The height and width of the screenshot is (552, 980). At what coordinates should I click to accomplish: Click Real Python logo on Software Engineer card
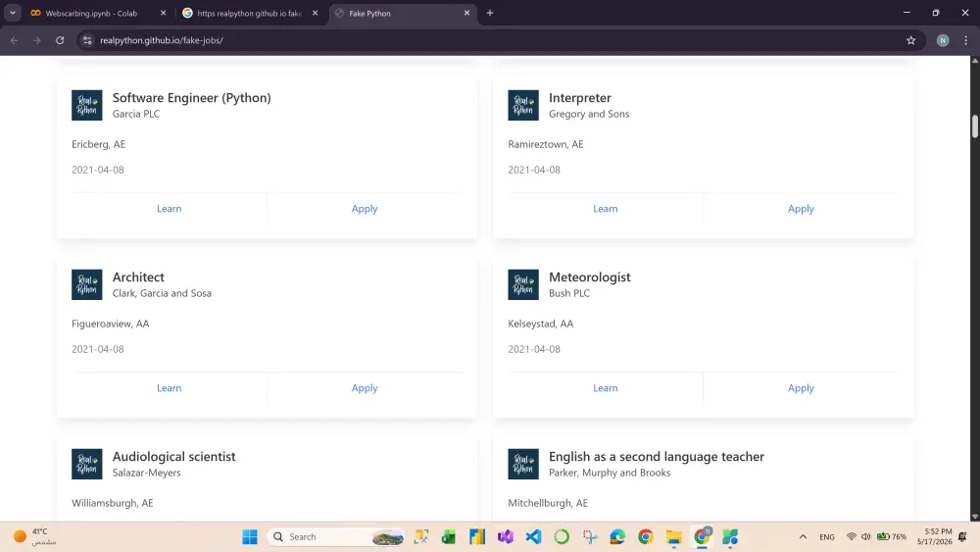(x=87, y=105)
